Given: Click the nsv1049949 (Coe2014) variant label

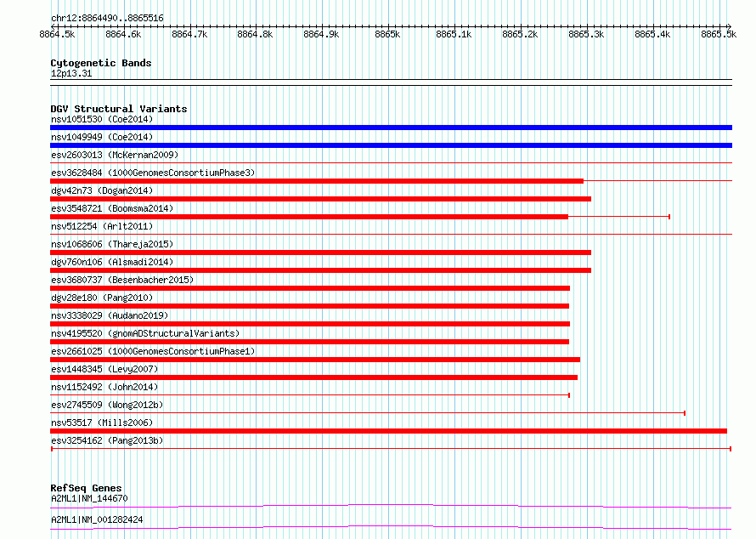Looking at the screenshot, I should coord(102,137).
